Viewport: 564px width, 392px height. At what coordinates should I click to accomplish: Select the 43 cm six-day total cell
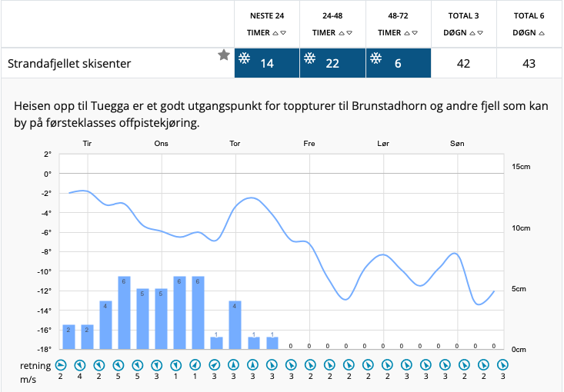(529, 63)
